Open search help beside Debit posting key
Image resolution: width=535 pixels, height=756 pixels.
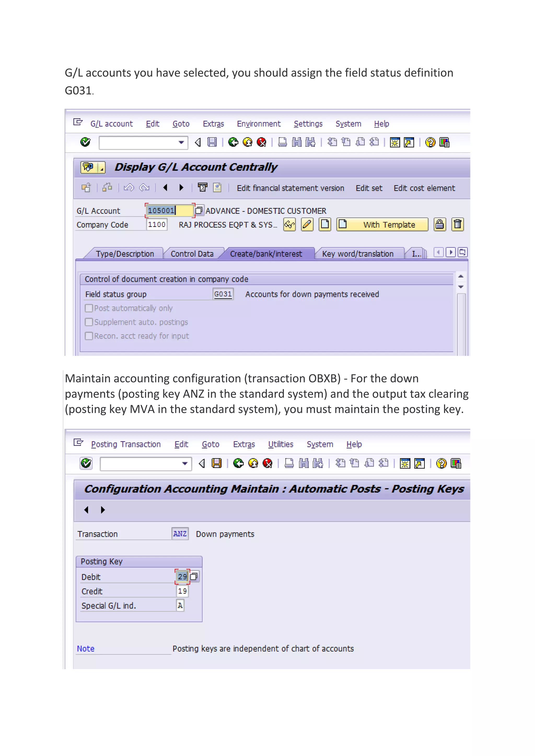[194, 577]
